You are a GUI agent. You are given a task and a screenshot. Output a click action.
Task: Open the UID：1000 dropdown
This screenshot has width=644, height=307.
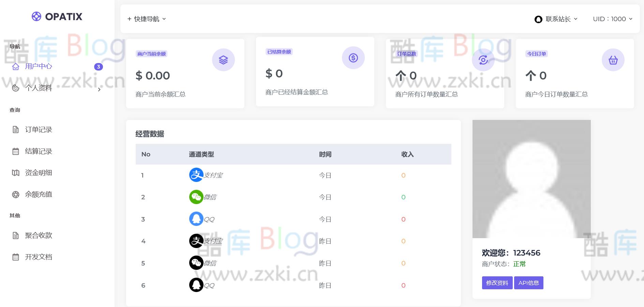(x=612, y=19)
